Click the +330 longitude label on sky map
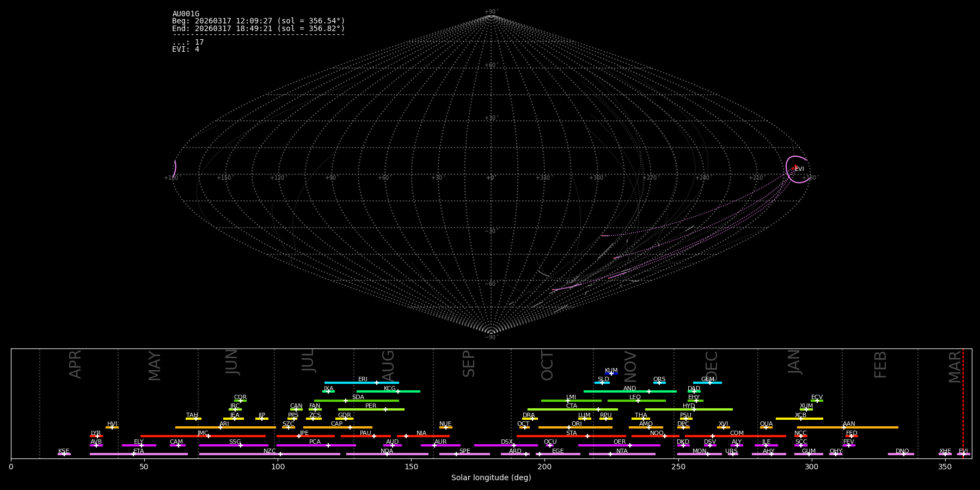Viewport: 980px width, 490px height. pos(543,178)
